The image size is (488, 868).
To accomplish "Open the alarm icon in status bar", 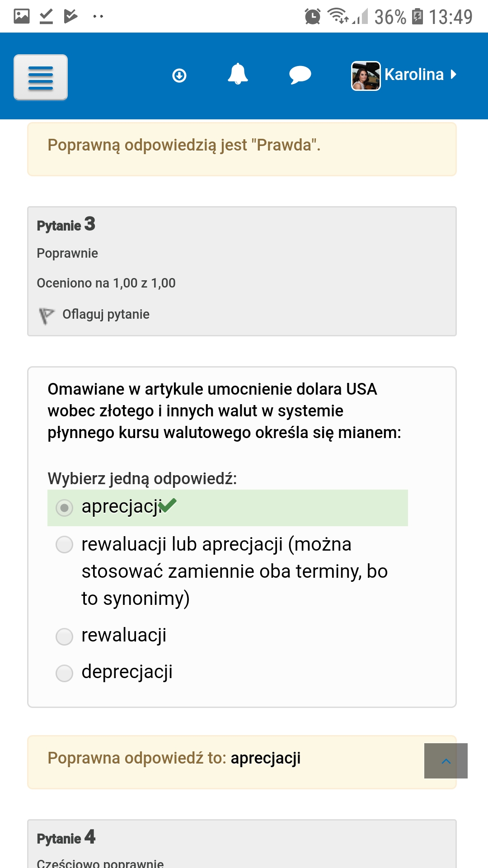I will click(313, 17).
